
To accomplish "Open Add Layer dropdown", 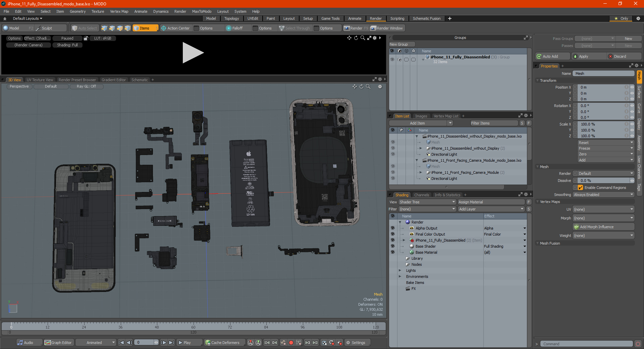I will (x=491, y=209).
